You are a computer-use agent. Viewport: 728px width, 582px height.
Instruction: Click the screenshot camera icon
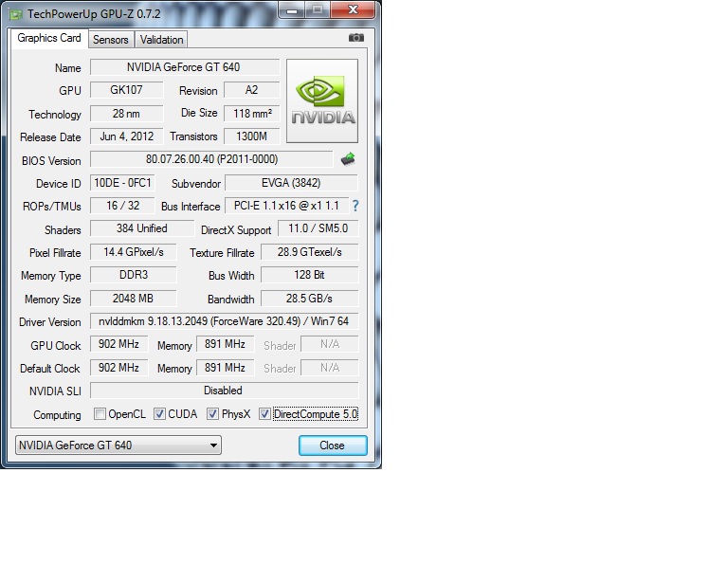tap(356, 38)
